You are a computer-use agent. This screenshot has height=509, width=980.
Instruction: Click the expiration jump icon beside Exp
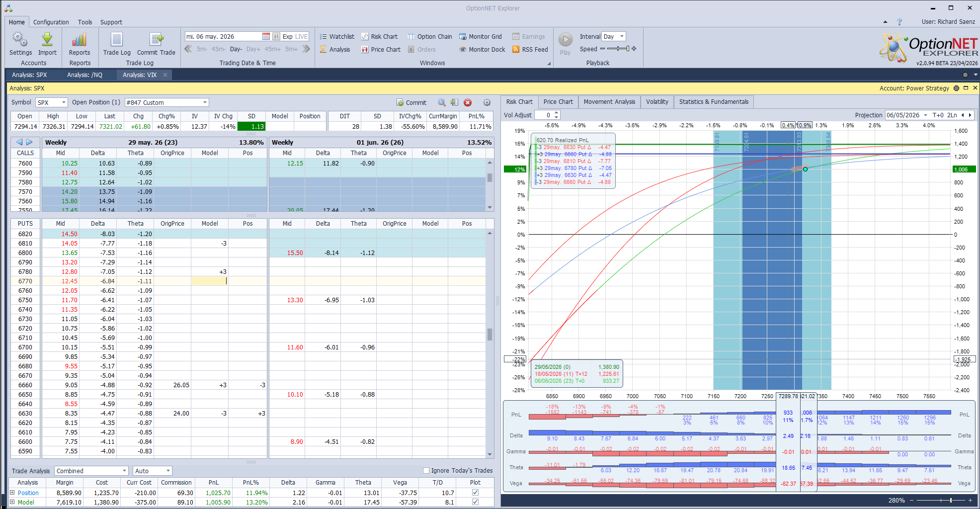click(x=276, y=36)
